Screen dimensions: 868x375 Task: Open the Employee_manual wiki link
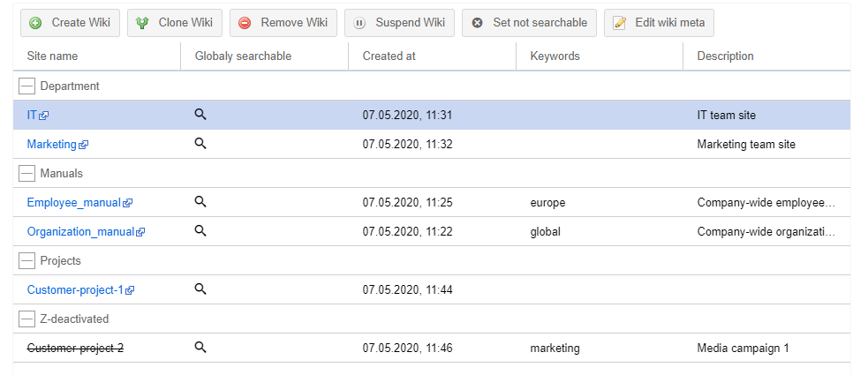73,203
